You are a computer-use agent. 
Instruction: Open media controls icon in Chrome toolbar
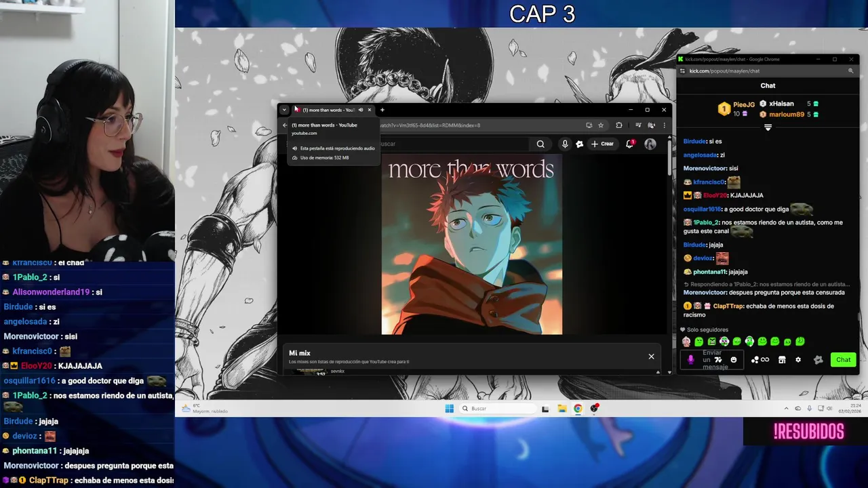point(638,125)
